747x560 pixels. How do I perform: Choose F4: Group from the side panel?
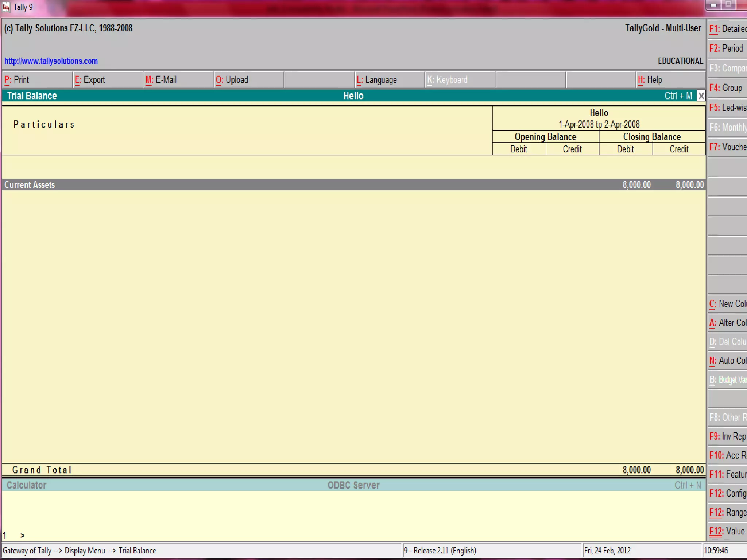pyautogui.click(x=727, y=88)
